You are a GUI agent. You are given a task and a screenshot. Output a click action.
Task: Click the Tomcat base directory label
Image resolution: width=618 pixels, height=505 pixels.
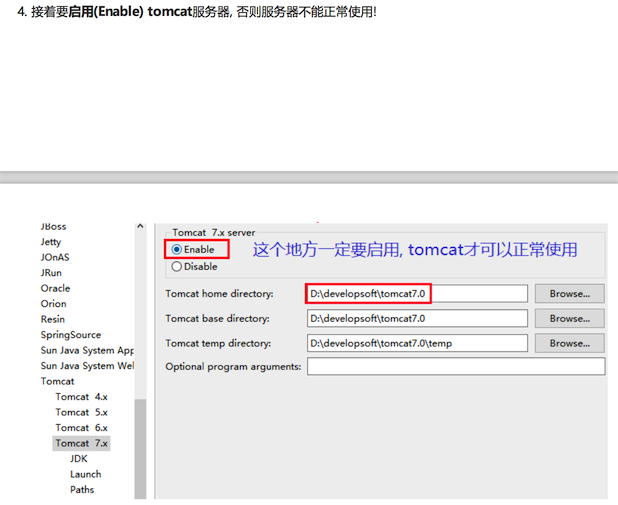point(218,319)
